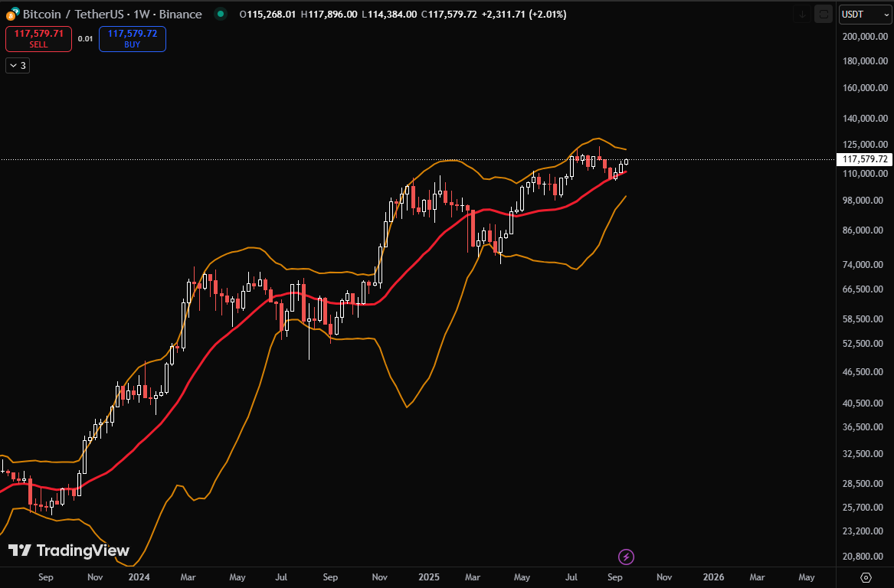Click the 200,000.00 price axis label

pos(865,37)
